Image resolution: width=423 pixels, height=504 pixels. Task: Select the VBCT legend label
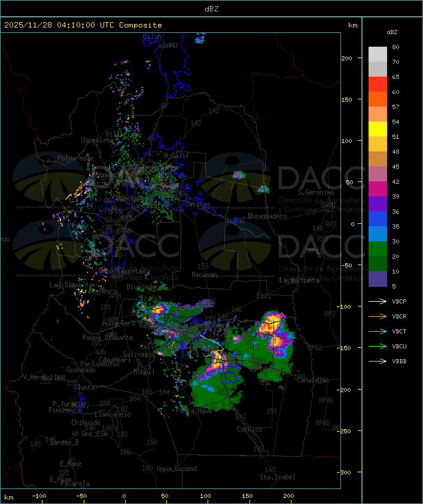[x=399, y=332]
